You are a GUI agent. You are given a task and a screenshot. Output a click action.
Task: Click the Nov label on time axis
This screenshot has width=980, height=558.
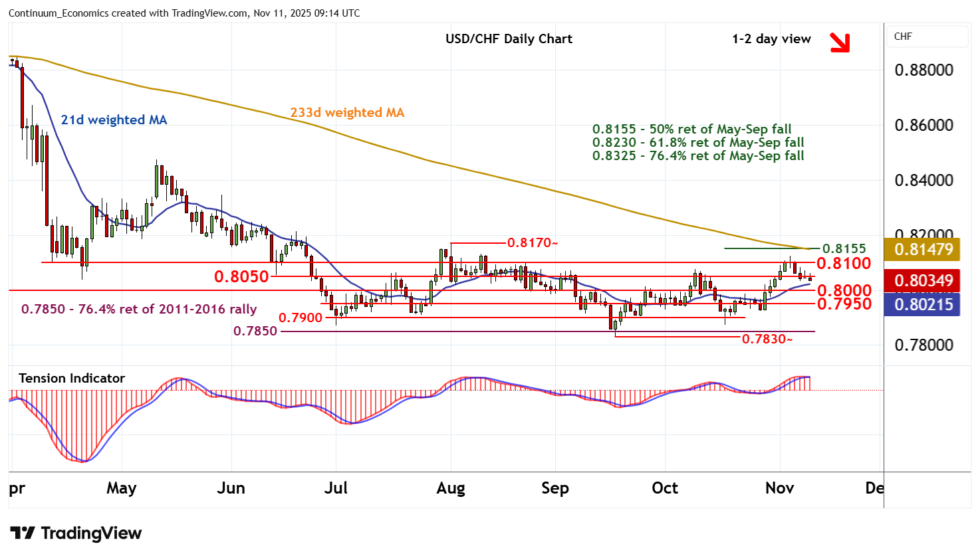coord(779,488)
